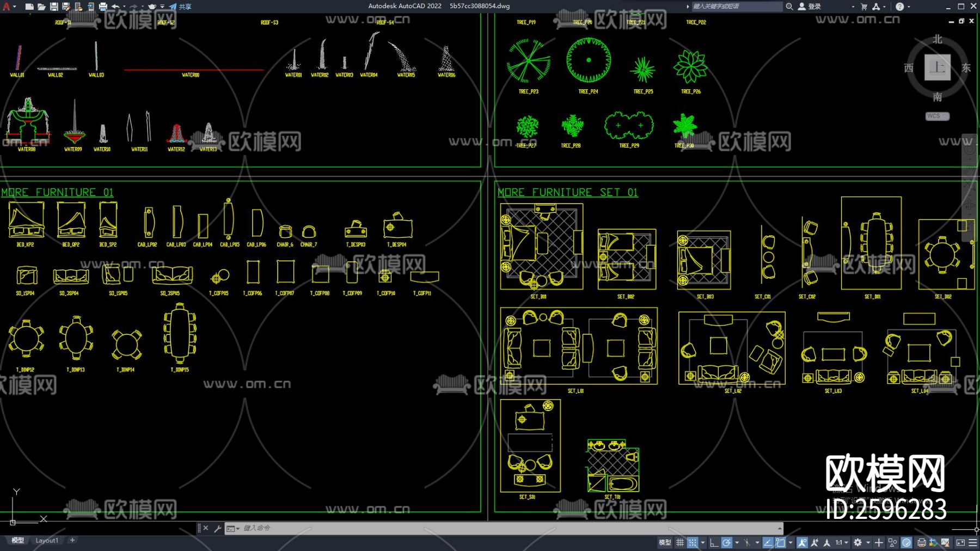Click the Autodesk account triangle icon
This screenshot has width=980, height=551.
tap(875, 7)
